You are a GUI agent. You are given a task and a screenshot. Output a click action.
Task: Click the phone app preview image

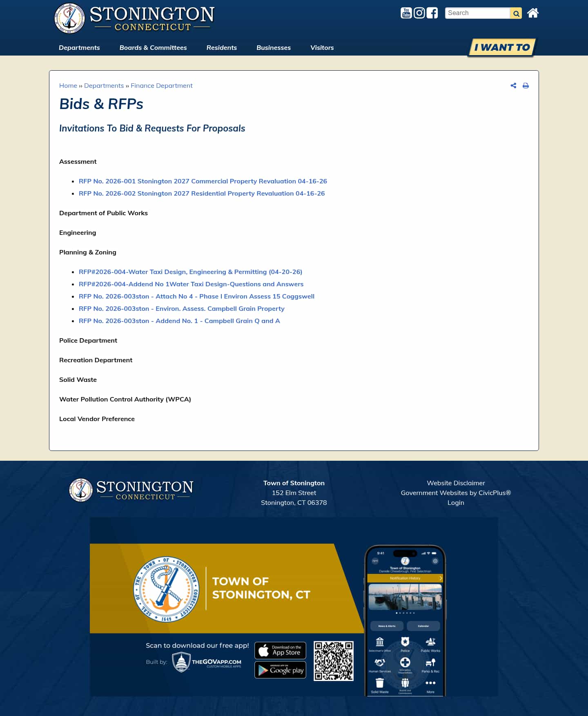pyautogui.click(x=405, y=620)
